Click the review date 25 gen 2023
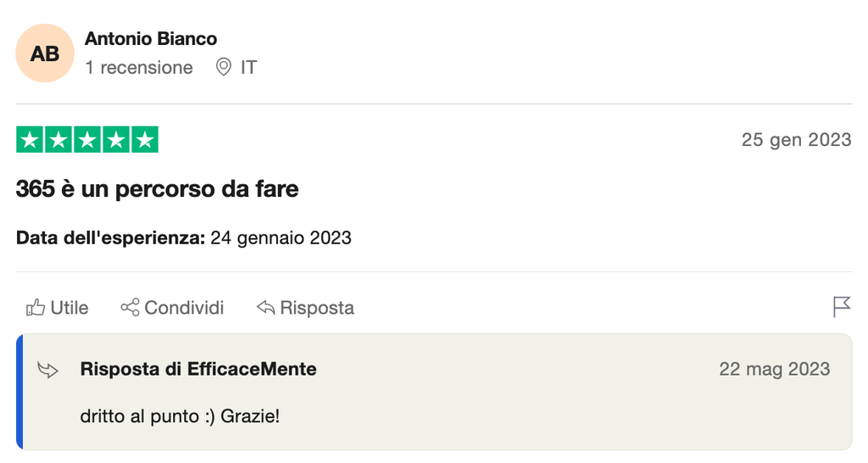The width and height of the screenshot is (868, 463). click(796, 140)
